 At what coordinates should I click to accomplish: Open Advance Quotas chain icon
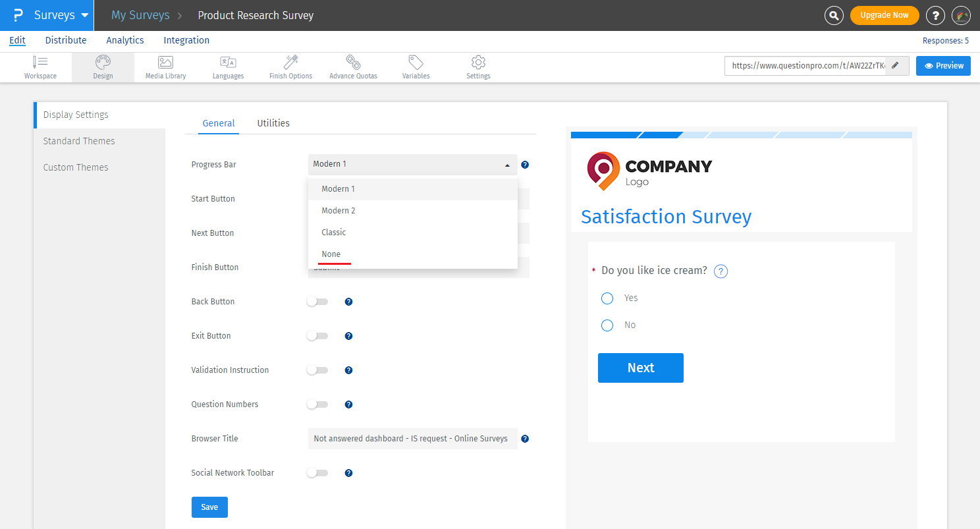tap(353, 63)
